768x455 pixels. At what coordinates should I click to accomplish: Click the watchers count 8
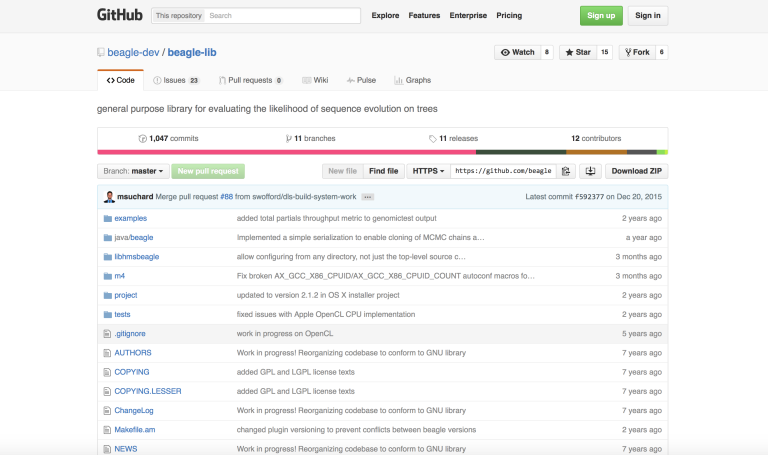click(547, 52)
